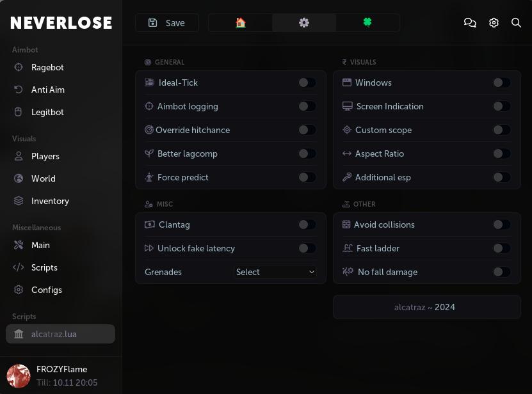Click the Players icon under Visuals
532x394 pixels.
pos(19,156)
